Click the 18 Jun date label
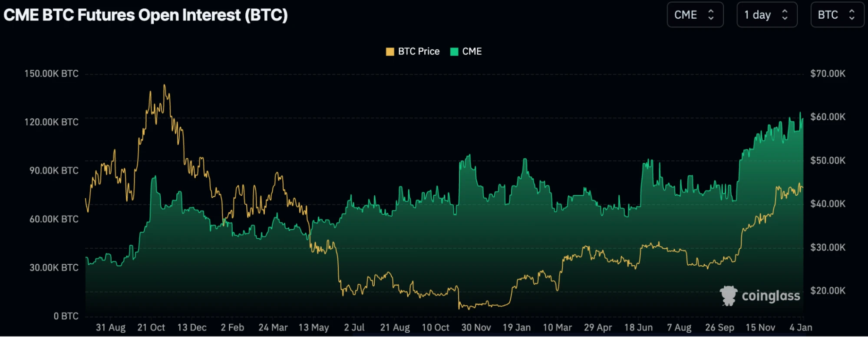 tap(639, 327)
